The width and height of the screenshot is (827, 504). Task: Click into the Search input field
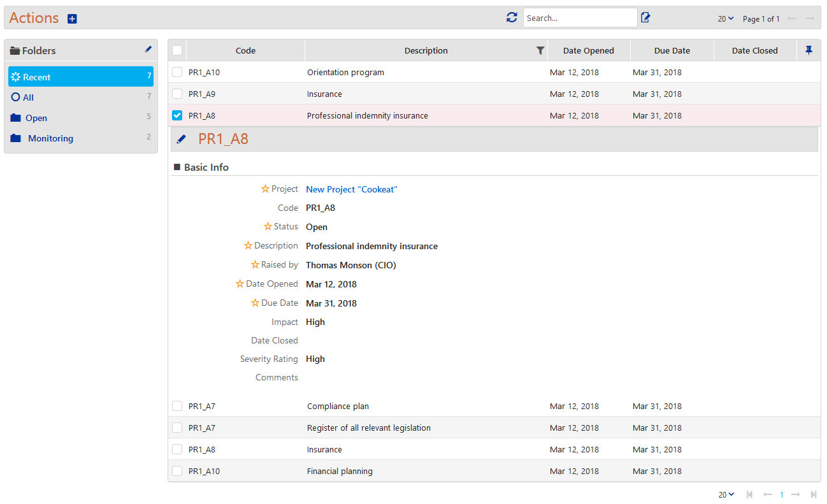click(x=580, y=18)
